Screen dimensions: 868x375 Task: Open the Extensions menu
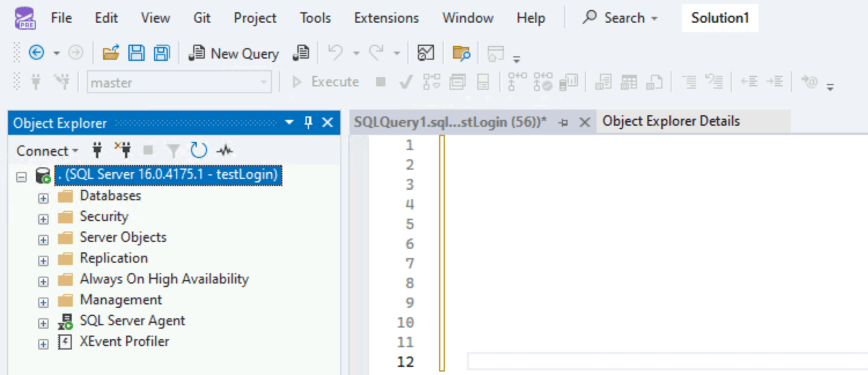tap(387, 18)
